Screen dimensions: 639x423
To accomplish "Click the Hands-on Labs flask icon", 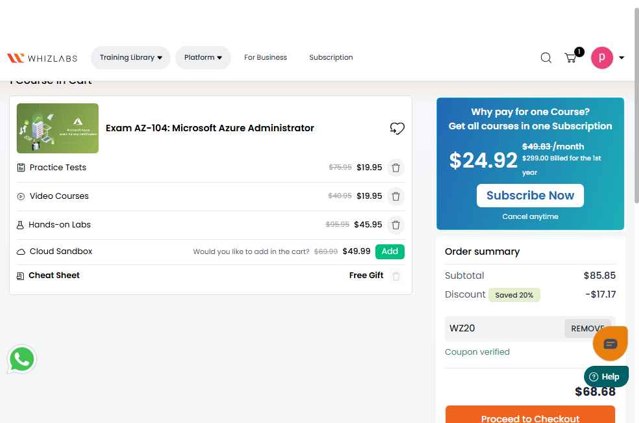I will (x=20, y=225).
